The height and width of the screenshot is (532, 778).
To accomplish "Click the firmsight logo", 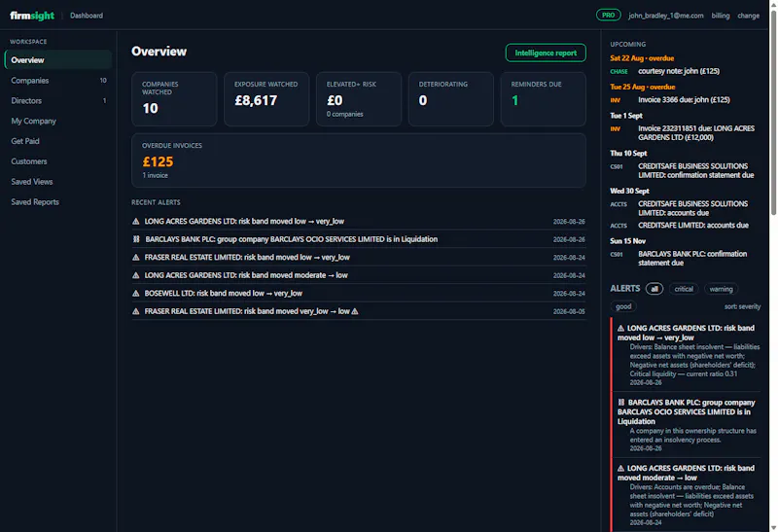I will [x=32, y=16].
